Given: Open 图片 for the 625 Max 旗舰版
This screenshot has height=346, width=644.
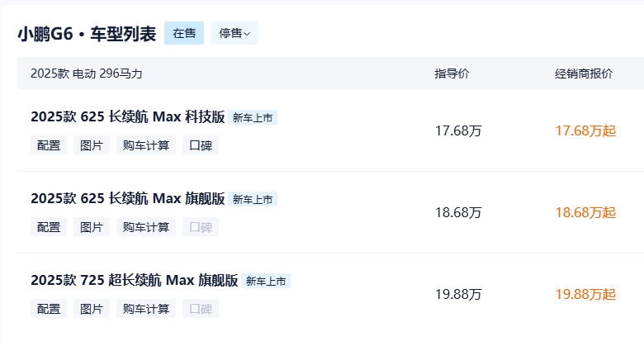Looking at the screenshot, I should [x=92, y=227].
